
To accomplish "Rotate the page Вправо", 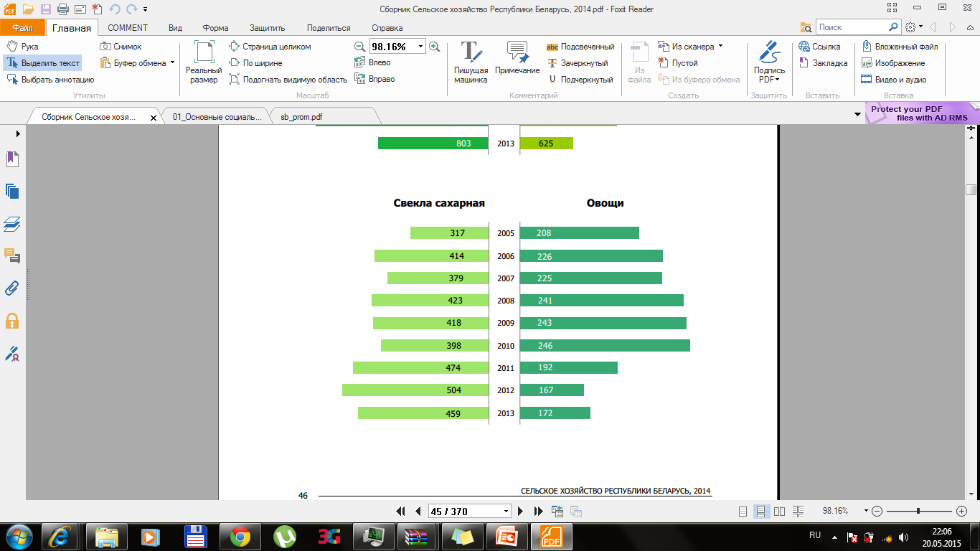I will coord(375,79).
